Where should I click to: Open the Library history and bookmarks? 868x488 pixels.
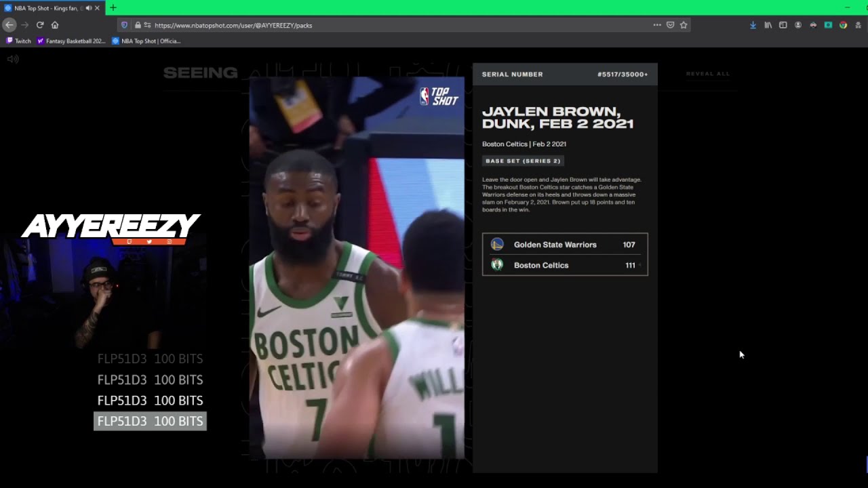(x=768, y=25)
